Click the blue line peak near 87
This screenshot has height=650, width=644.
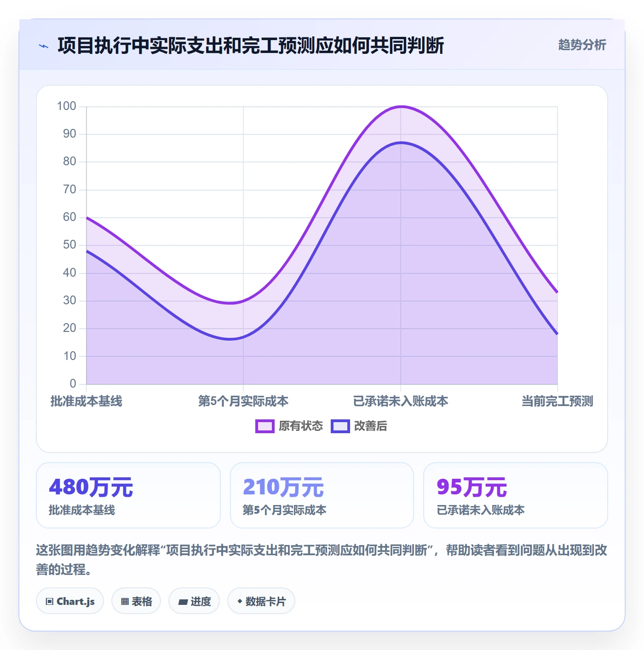[x=401, y=143]
